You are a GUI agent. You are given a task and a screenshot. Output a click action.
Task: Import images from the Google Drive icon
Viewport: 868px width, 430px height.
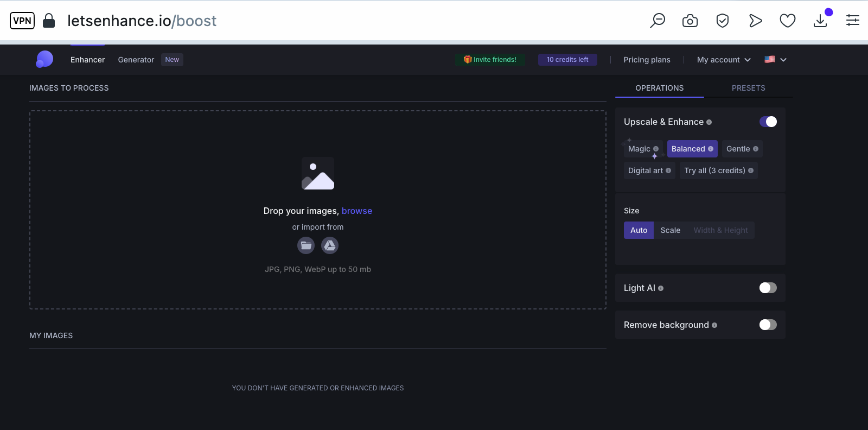coord(330,245)
